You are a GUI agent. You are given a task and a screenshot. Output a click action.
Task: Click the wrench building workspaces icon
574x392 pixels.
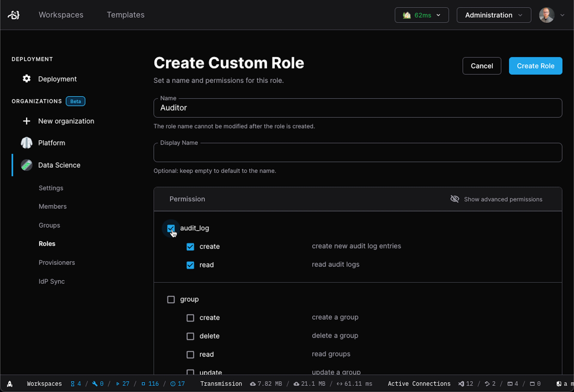pos(95,384)
